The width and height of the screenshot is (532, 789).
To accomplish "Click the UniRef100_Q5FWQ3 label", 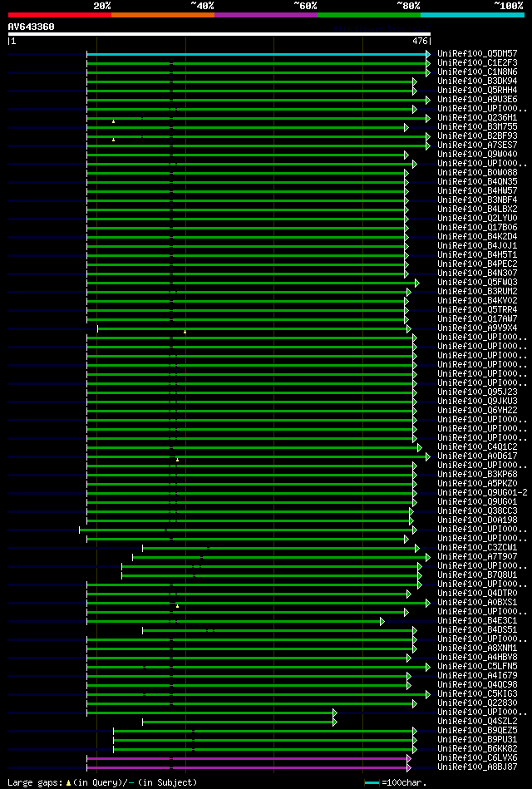I will point(477,283).
